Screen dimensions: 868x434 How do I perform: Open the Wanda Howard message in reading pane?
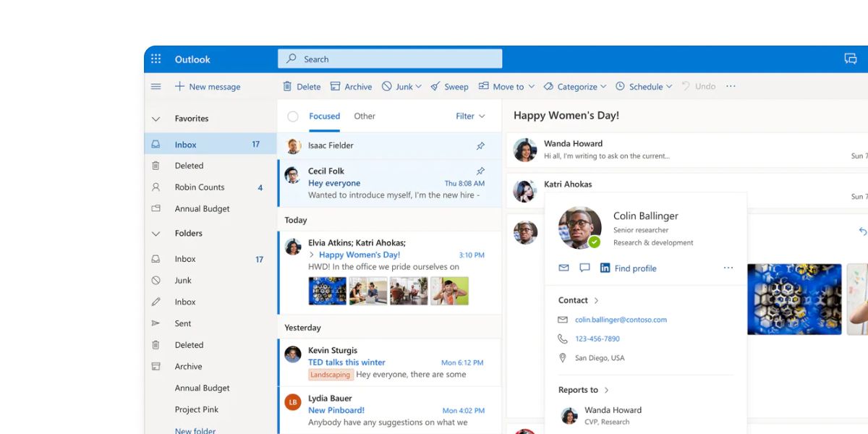(687, 150)
